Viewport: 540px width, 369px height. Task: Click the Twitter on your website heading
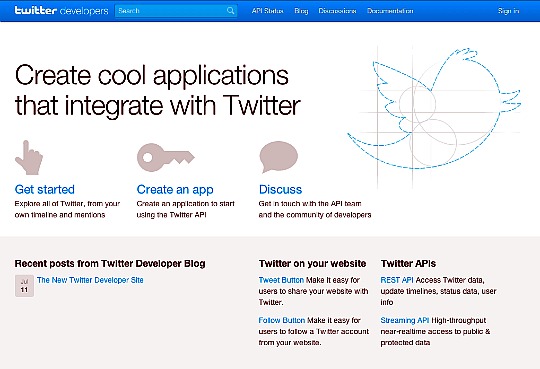(x=312, y=264)
